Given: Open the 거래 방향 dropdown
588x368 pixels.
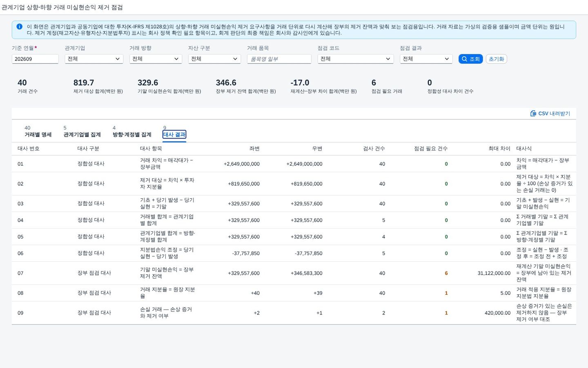Looking at the screenshot, I should click(156, 59).
